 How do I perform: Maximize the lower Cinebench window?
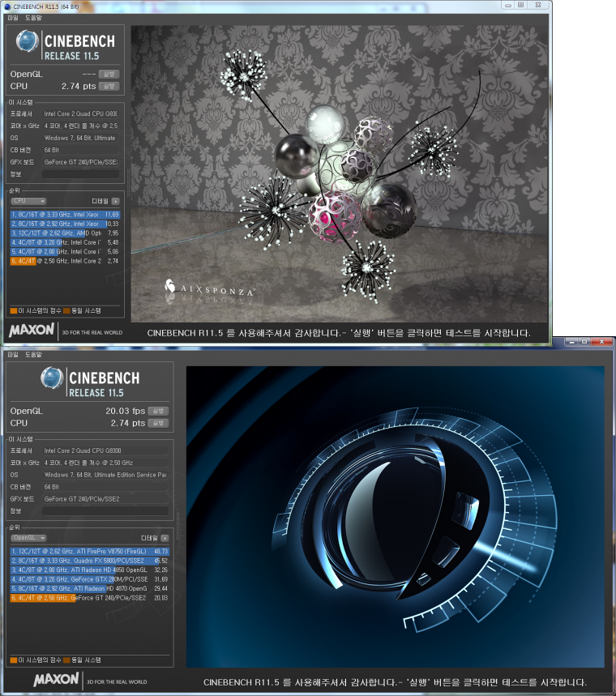point(584,341)
